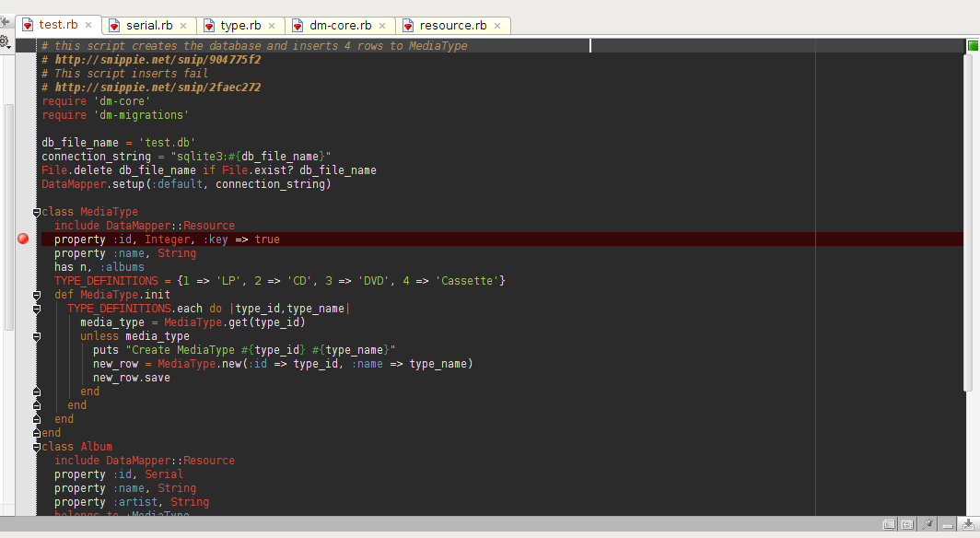The width and height of the screenshot is (980, 538).
Task: Collapse the TYPE_DEFINITIONS.each do block
Action: 37,309
